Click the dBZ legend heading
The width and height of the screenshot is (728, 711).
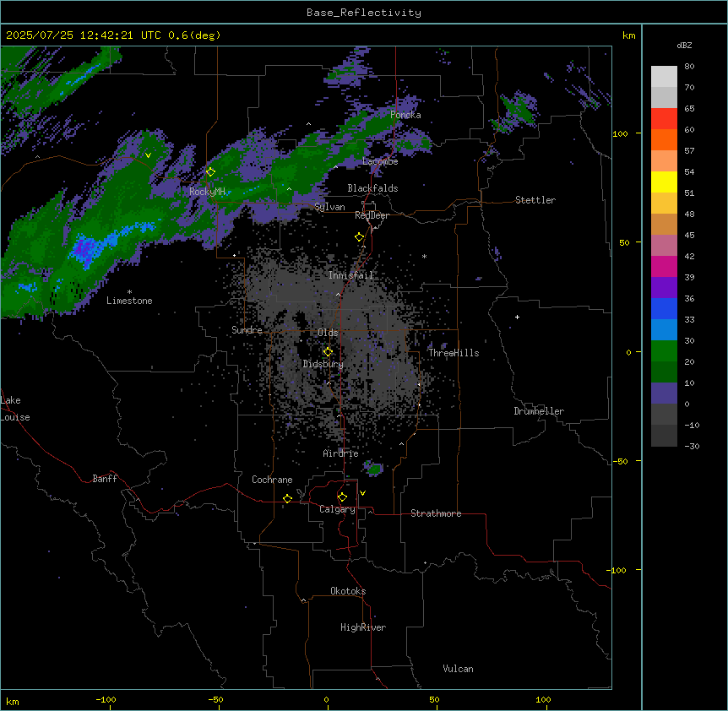click(x=684, y=46)
